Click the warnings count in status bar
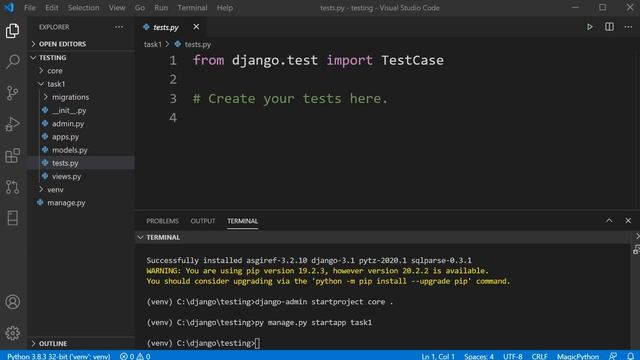This screenshot has height=360, width=640. (143, 356)
